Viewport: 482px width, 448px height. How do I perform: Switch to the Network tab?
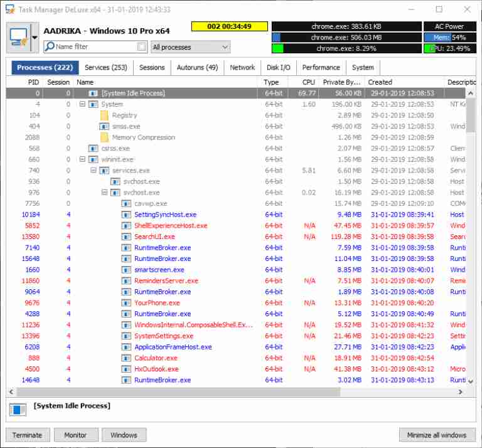242,68
